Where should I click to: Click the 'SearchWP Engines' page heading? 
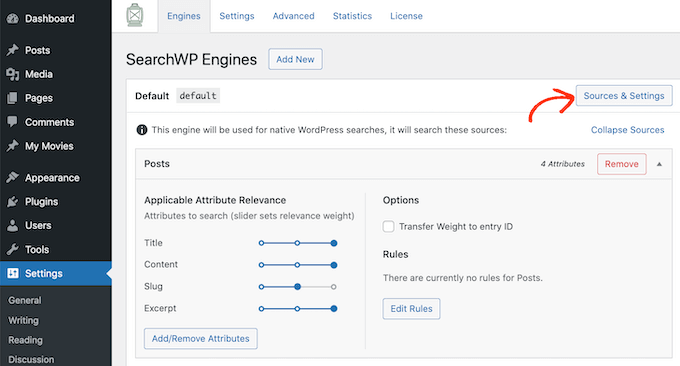tap(191, 59)
